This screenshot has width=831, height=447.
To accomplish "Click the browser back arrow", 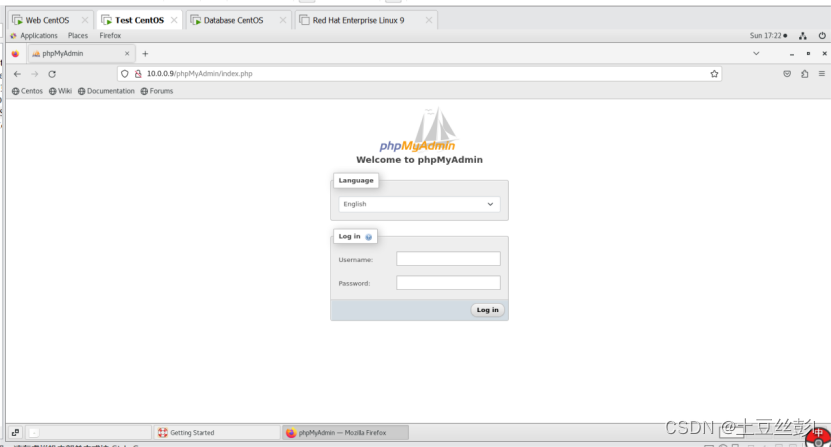I will [17, 74].
